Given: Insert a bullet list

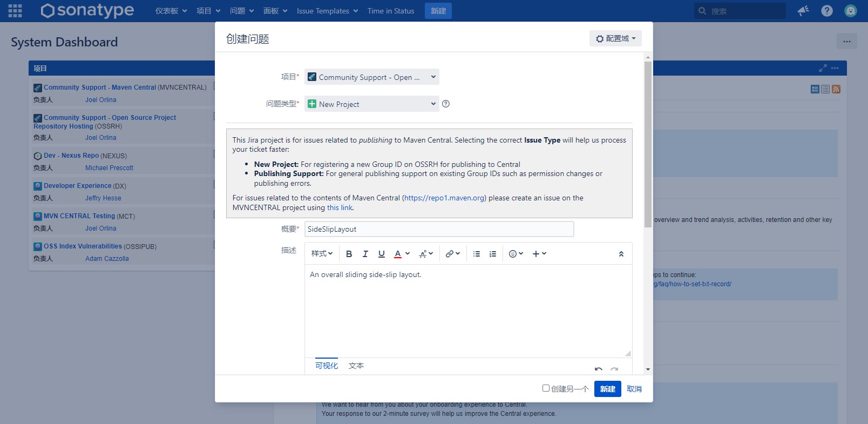Looking at the screenshot, I should point(477,254).
